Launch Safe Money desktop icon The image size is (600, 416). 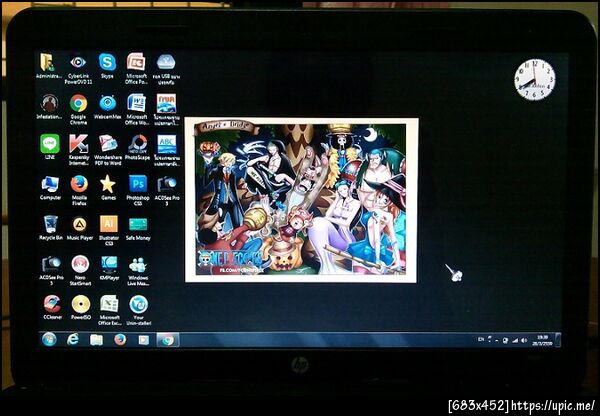click(x=138, y=228)
